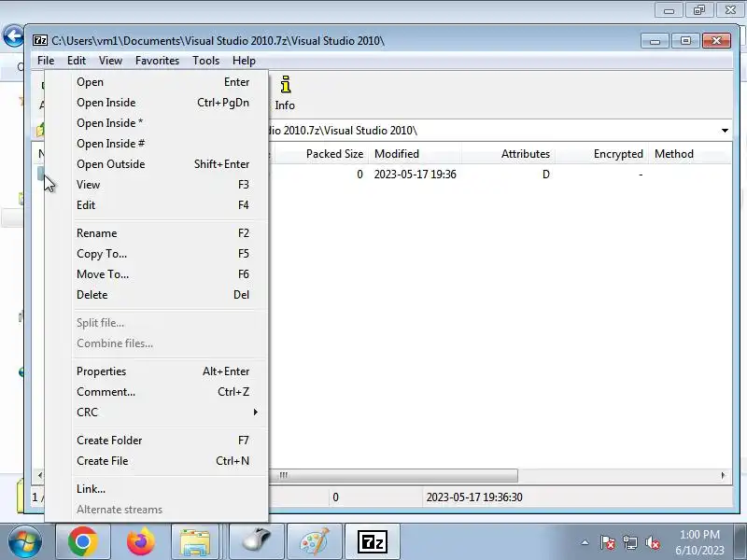Click the address bar path field
Screen dimensions: 747x560
[x=491, y=131]
